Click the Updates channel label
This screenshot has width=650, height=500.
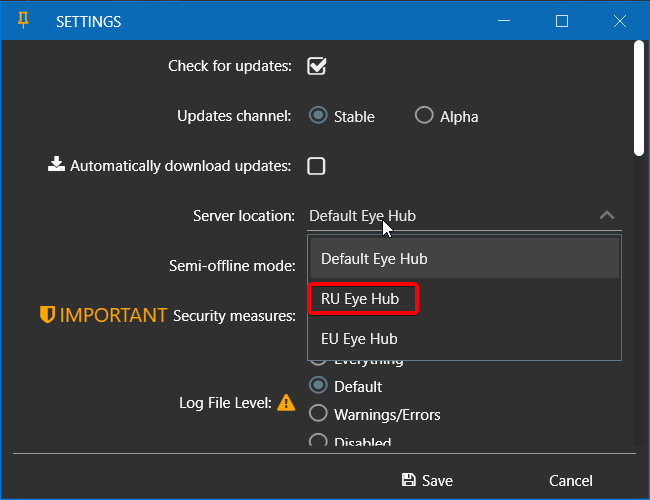234,116
